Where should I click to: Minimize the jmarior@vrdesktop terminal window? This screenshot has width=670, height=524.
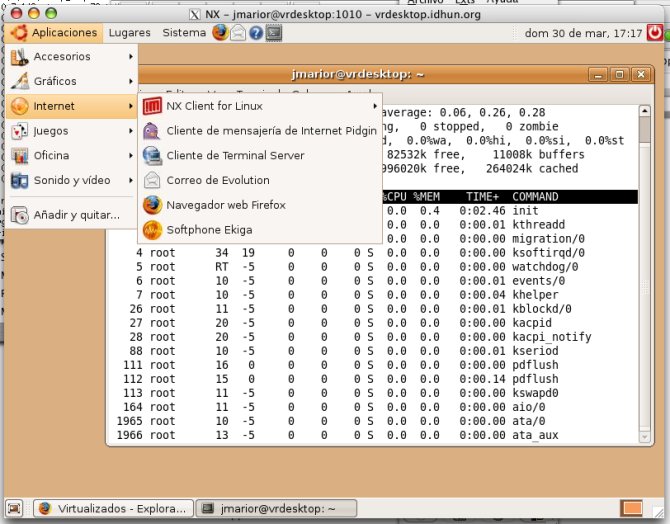(x=598, y=75)
